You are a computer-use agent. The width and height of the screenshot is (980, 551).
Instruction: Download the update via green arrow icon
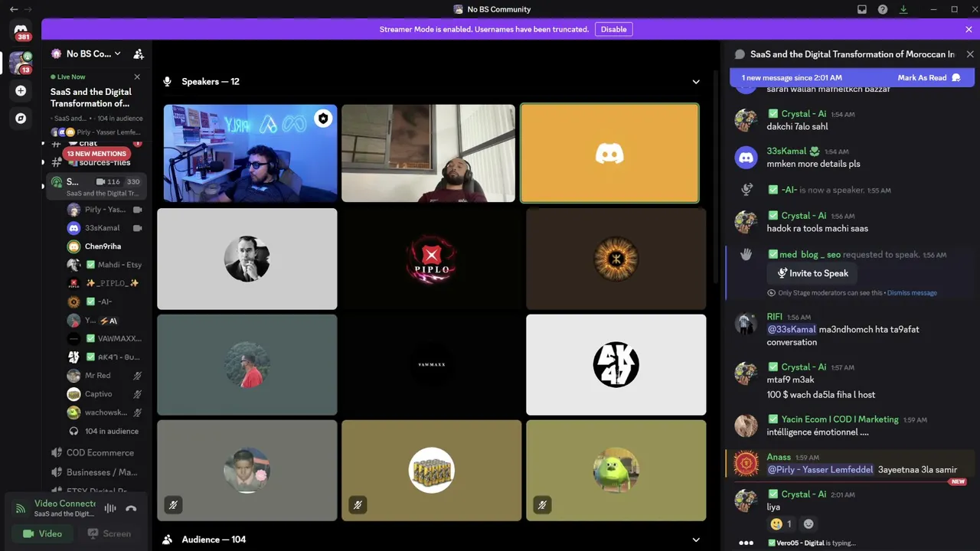point(903,9)
